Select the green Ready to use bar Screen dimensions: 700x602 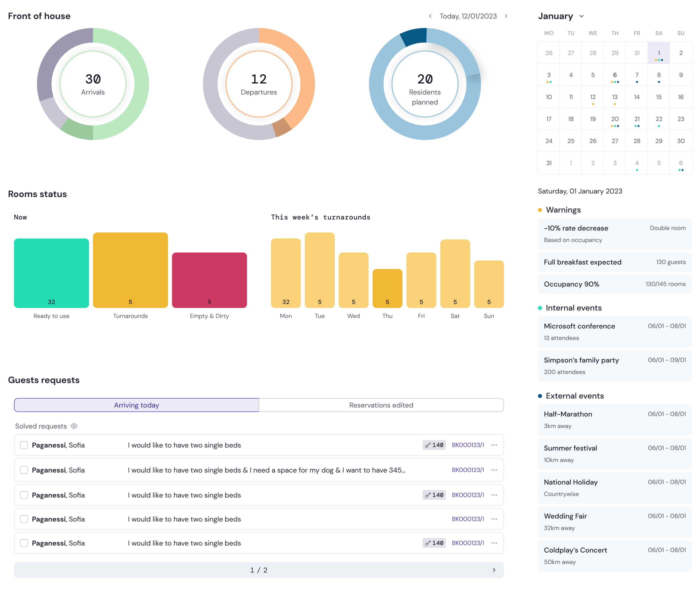tap(51, 273)
